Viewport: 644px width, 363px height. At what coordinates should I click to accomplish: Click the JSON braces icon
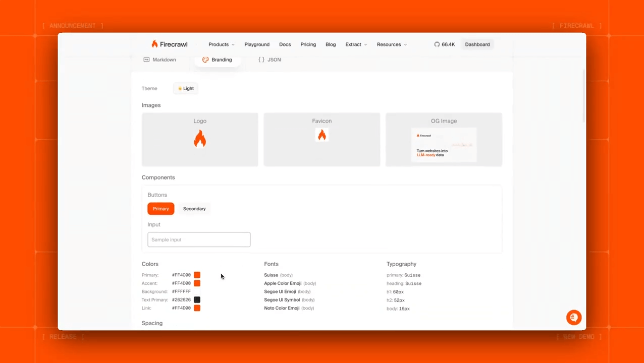(x=261, y=59)
